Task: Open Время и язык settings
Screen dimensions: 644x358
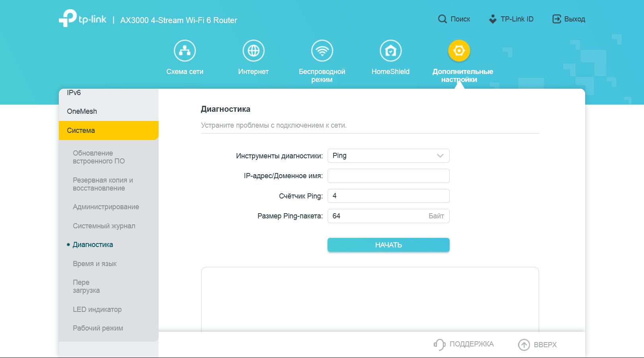Action: coord(95,264)
